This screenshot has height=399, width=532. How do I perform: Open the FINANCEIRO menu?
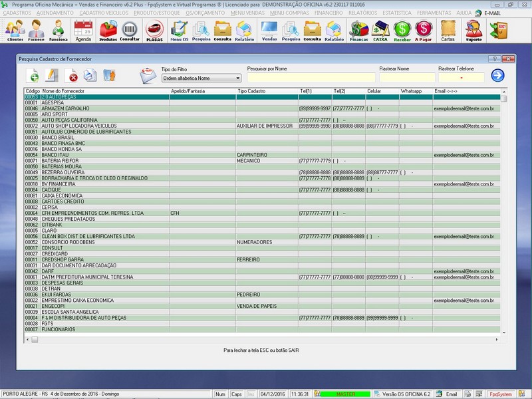(x=329, y=13)
